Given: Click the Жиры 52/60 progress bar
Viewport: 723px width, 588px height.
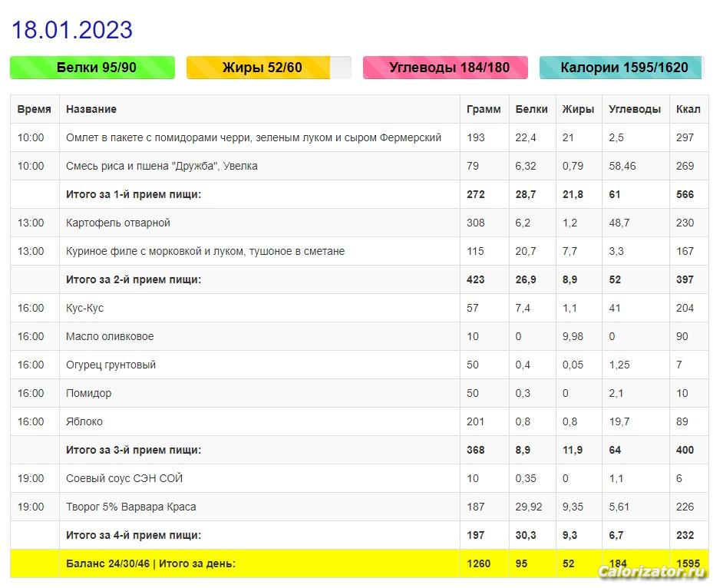Looking at the screenshot, I should [269, 68].
